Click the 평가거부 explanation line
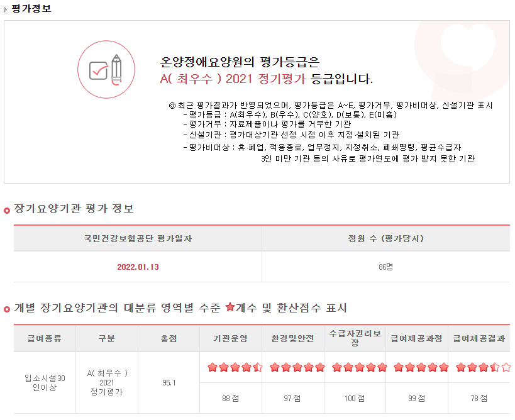The width and height of the screenshot is (515, 420). 267,124
